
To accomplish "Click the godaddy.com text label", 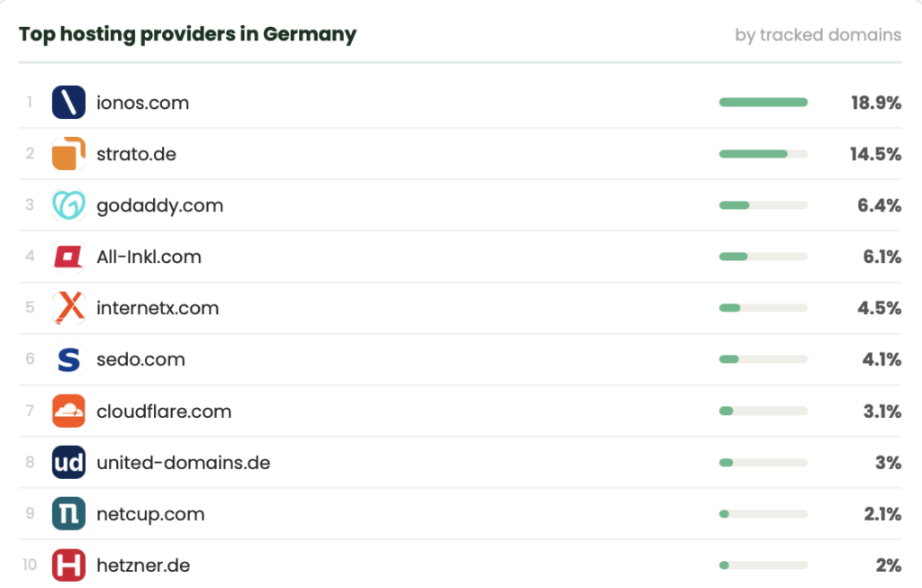I will click(160, 206).
